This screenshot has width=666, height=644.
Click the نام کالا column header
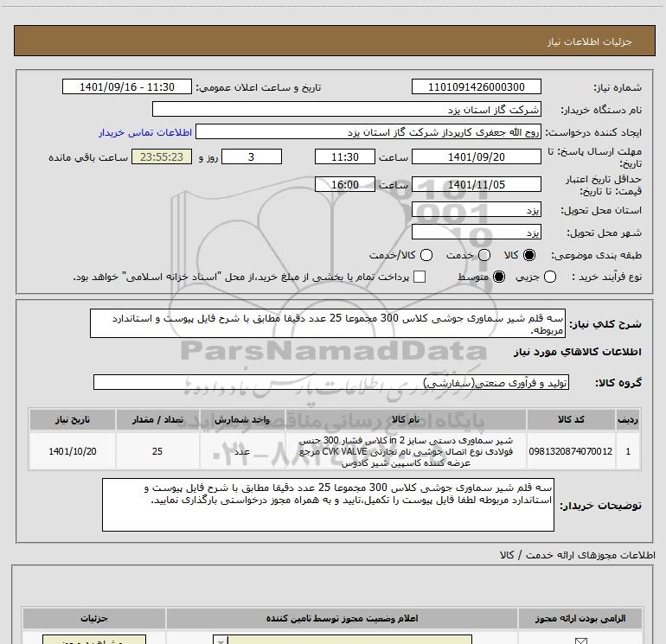406,420
